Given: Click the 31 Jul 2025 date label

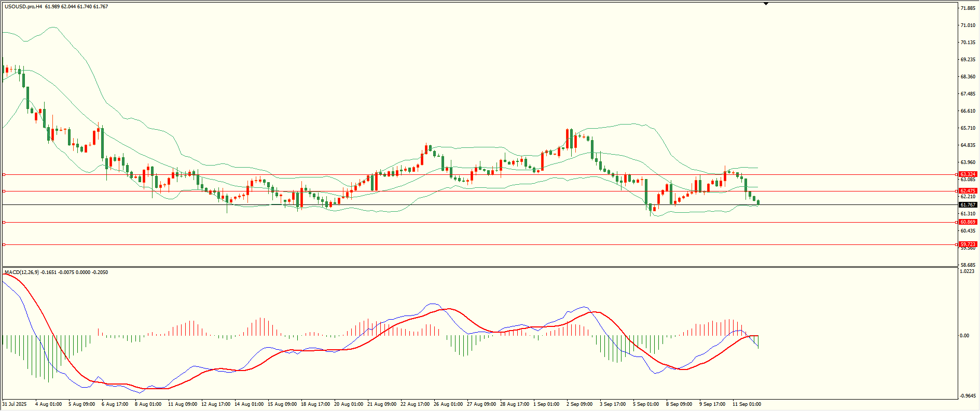Looking at the screenshot, I should 15,404.
